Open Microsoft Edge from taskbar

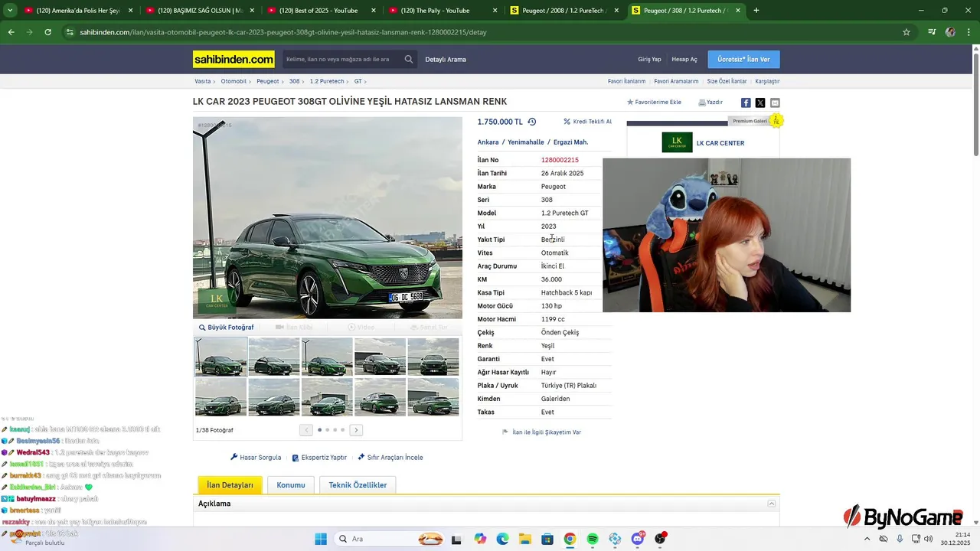click(502, 539)
